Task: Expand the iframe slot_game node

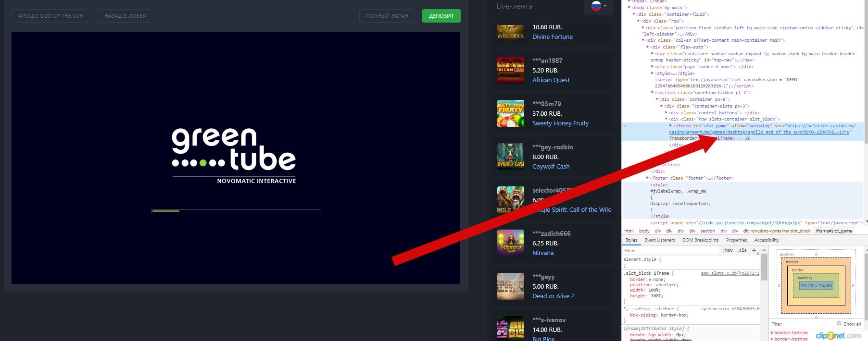Action: pos(671,126)
